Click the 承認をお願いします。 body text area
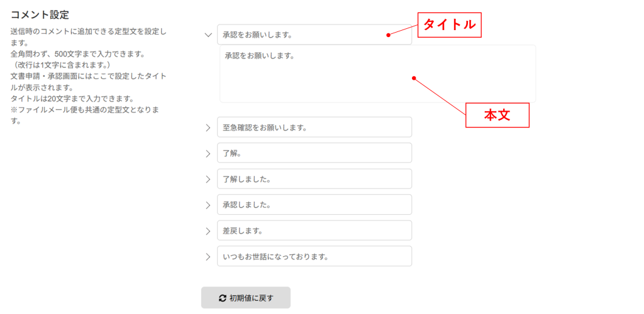The image size is (644, 314). coord(378,73)
